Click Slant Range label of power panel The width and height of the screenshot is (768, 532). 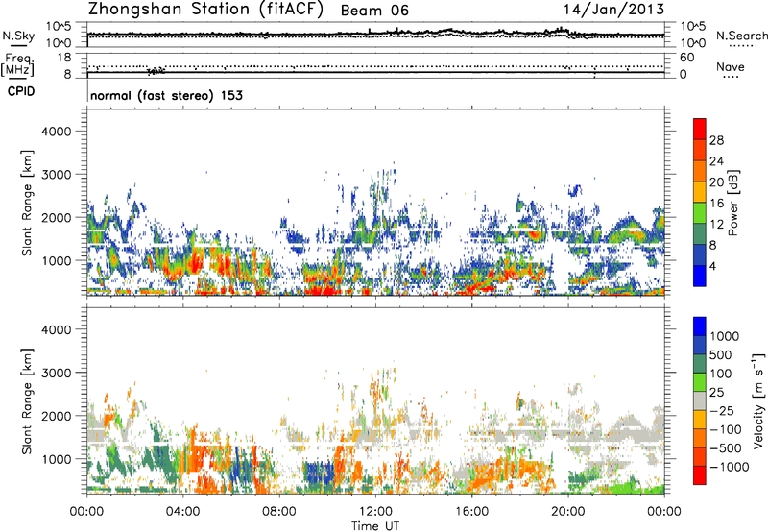(27, 203)
